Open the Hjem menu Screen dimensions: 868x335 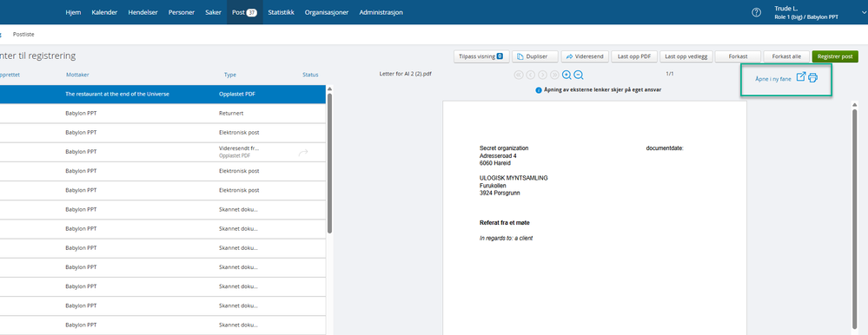click(73, 12)
